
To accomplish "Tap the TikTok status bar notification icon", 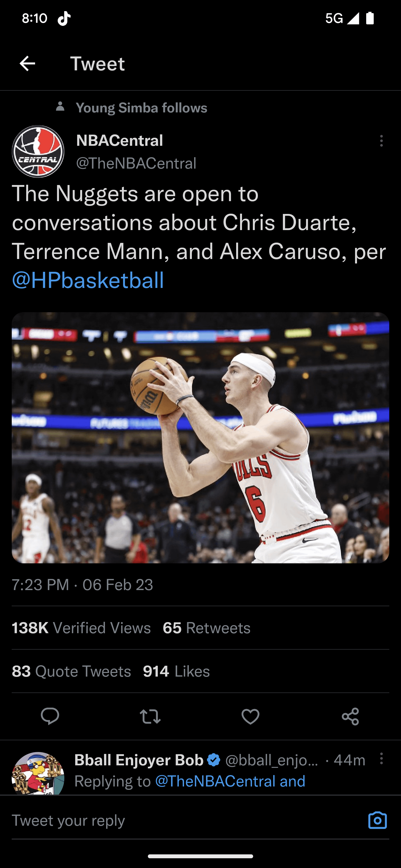I will (x=64, y=18).
